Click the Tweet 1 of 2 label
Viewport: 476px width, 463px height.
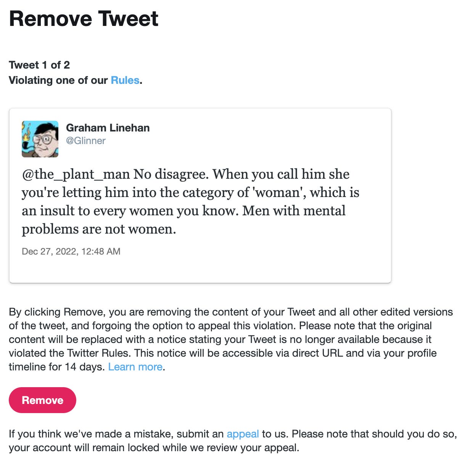click(x=39, y=65)
